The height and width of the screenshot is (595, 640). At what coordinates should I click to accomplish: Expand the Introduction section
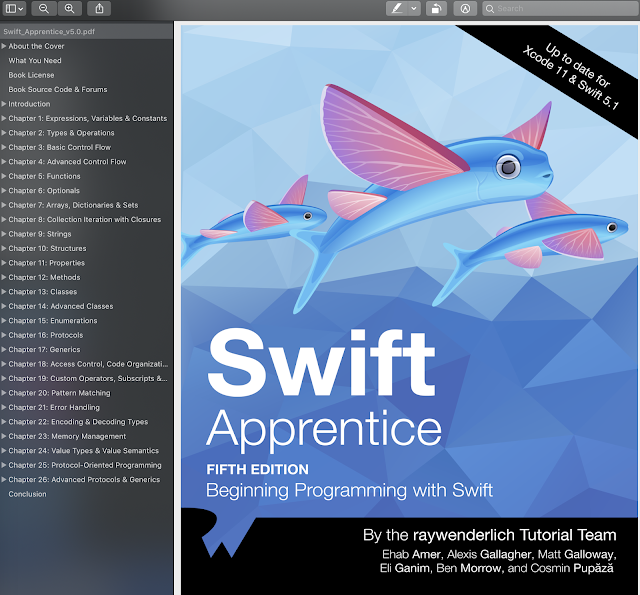[x=4, y=104]
